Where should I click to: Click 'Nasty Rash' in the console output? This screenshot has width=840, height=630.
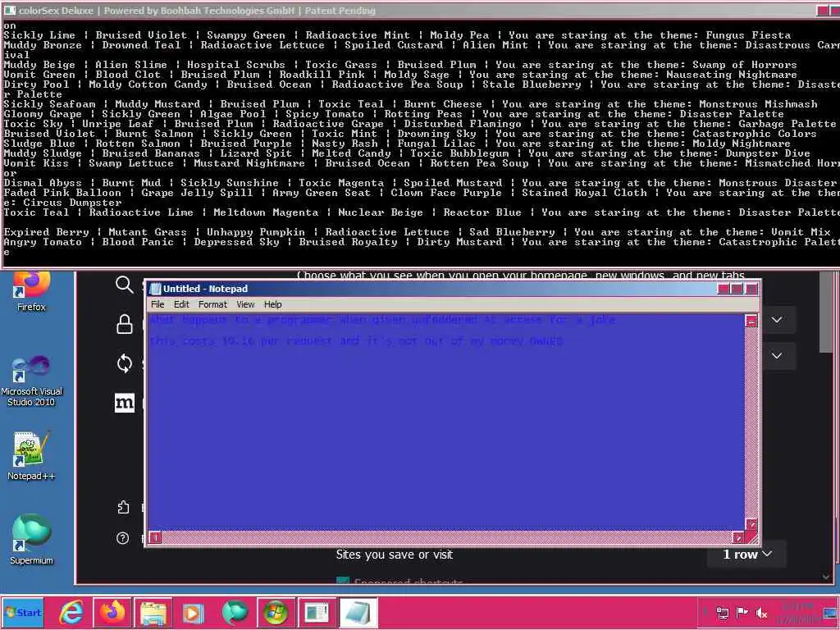click(345, 144)
